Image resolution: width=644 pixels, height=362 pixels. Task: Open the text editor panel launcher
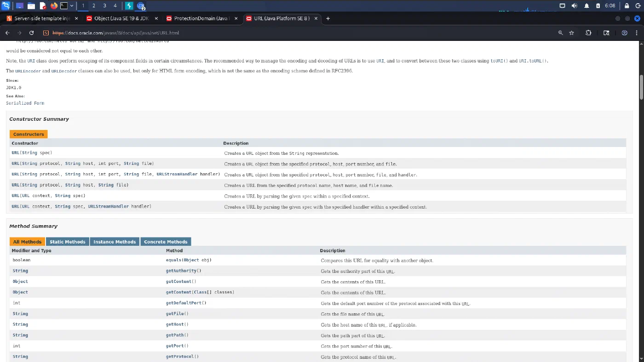43,6
